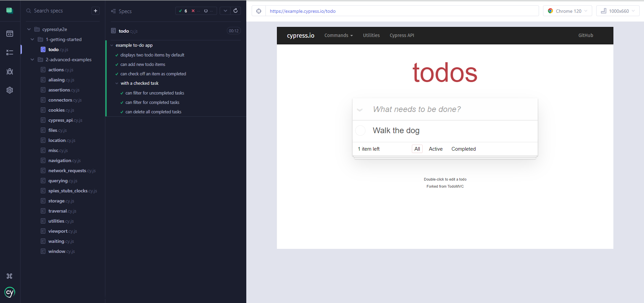This screenshot has width=644, height=303.
Task: Click the selector playground crosshair icon
Action: pyautogui.click(x=259, y=11)
